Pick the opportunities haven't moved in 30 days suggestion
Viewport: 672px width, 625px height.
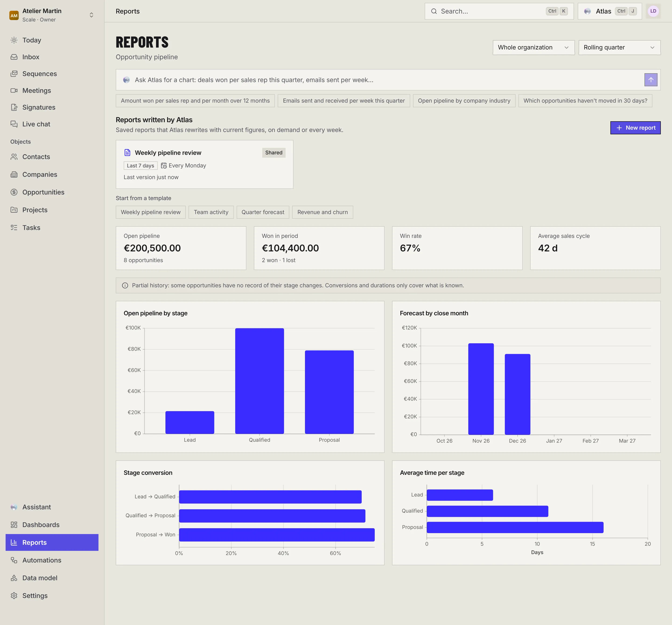pyautogui.click(x=585, y=101)
